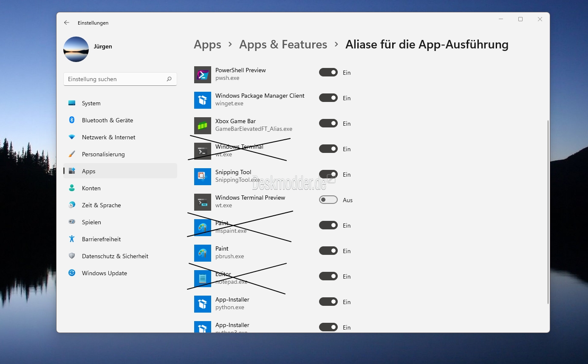Click the 'GameBarElevatedFT_Alias.exe' text
Screen dimensions: 588x364
coord(254,129)
